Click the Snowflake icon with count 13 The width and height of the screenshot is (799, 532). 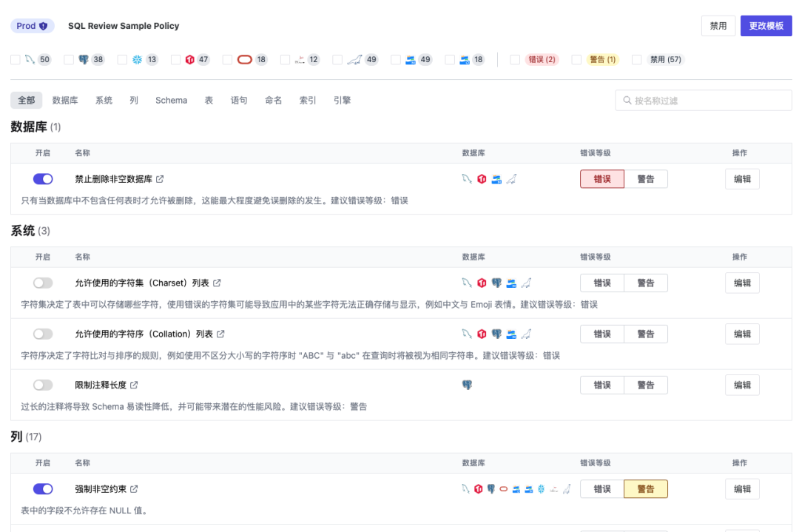point(137,60)
